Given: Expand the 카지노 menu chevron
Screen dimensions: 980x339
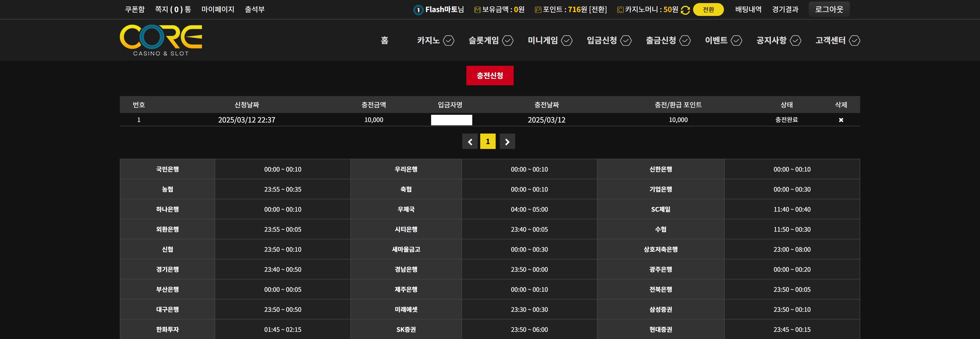Looking at the screenshot, I should click(449, 40).
